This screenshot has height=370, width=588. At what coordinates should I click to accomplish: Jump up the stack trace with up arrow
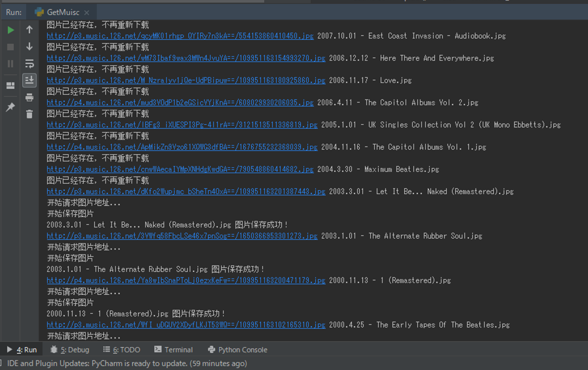coord(29,29)
